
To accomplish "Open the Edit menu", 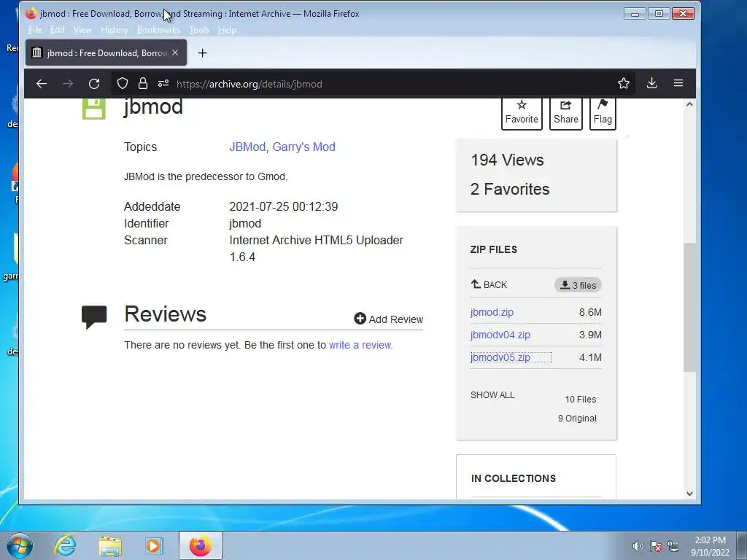I will [57, 30].
